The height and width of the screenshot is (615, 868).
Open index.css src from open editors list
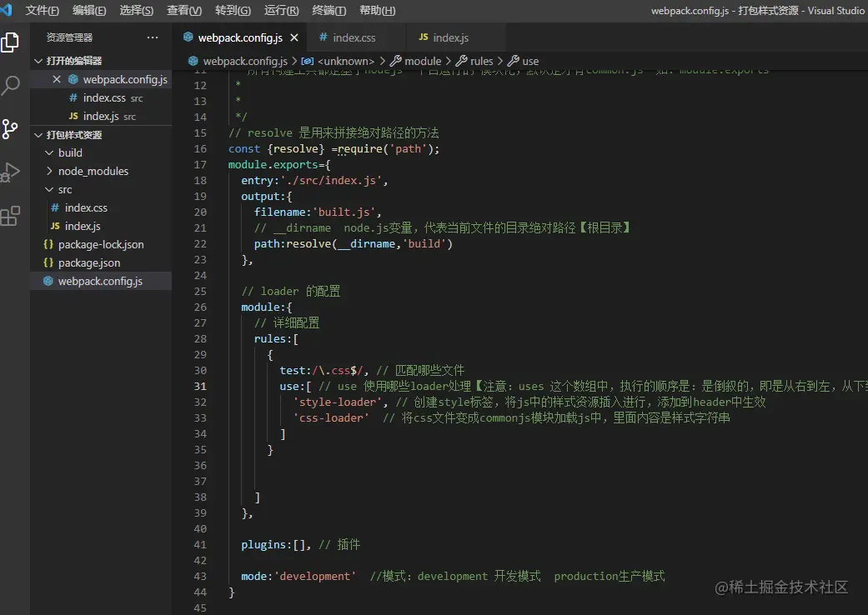tap(101, 97)
